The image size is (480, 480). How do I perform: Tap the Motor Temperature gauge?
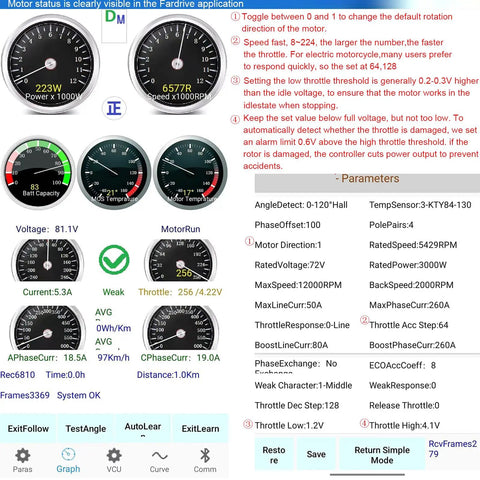pos(190,172)
